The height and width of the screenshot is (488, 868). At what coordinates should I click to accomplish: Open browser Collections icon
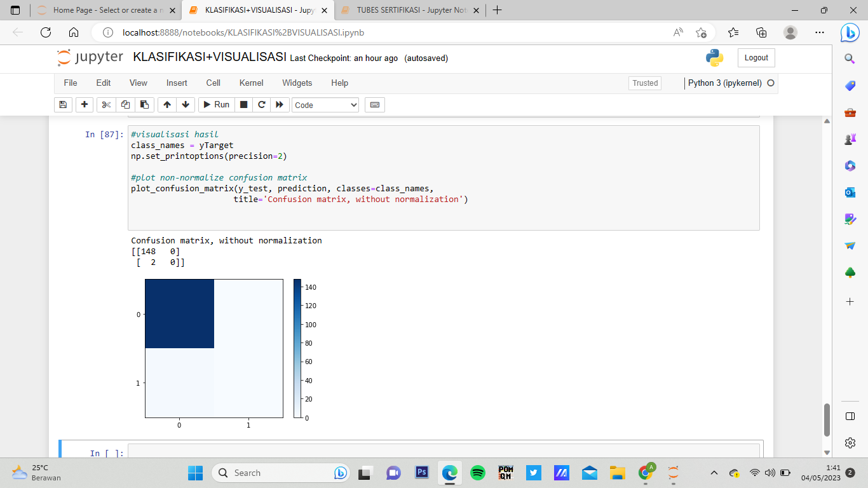761,32
